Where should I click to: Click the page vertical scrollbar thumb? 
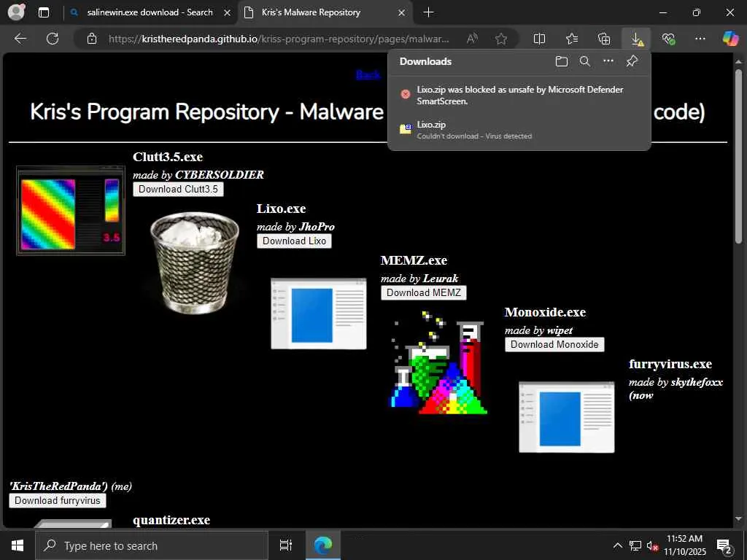point(738,157)
